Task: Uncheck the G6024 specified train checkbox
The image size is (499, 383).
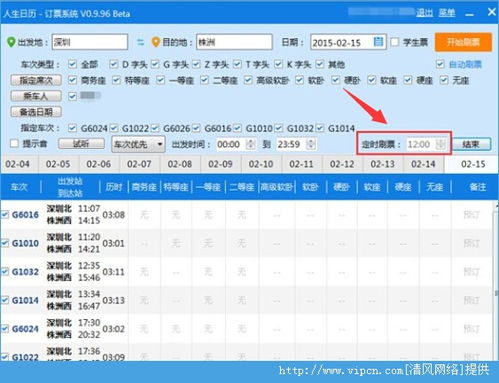Action: pos(72,128)
